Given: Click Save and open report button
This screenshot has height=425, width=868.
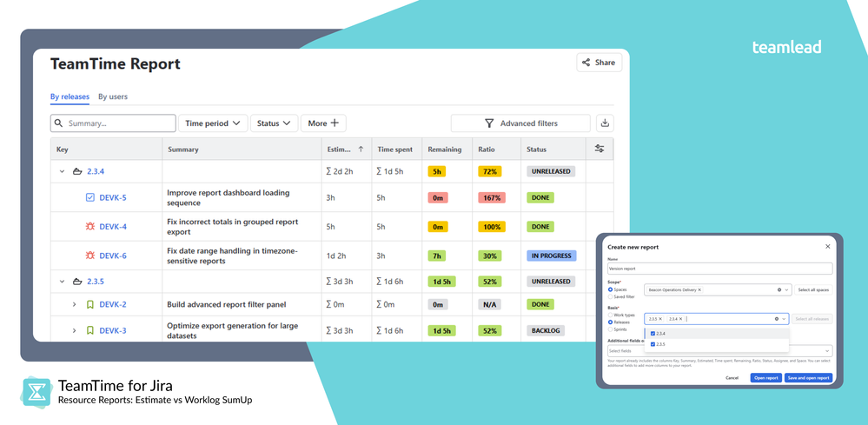Looking at the screenshot, I should [808, 377].
